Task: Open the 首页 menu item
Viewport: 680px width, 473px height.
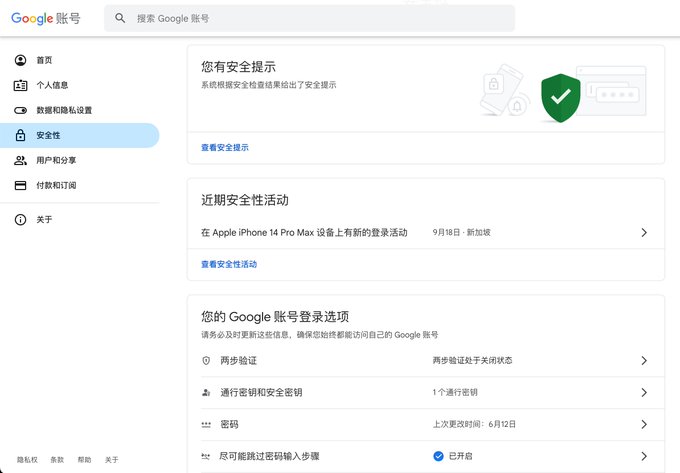Action: pyautogui.click(x=79, y=60)
